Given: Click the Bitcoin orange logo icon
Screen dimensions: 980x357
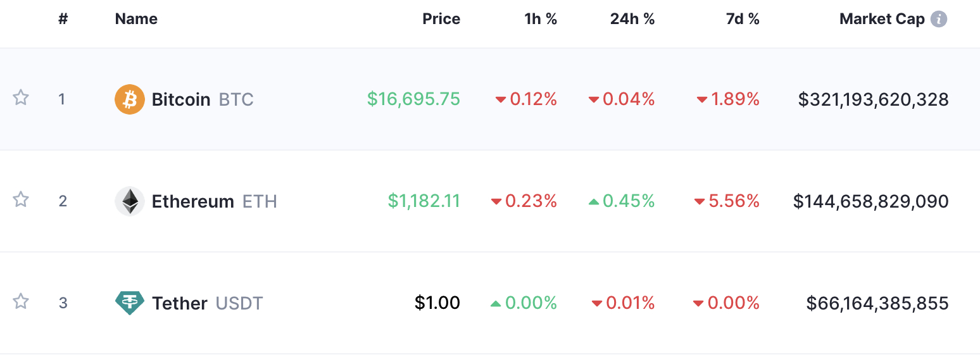Looking at the screenshot, I should click(x=130, y=99).
